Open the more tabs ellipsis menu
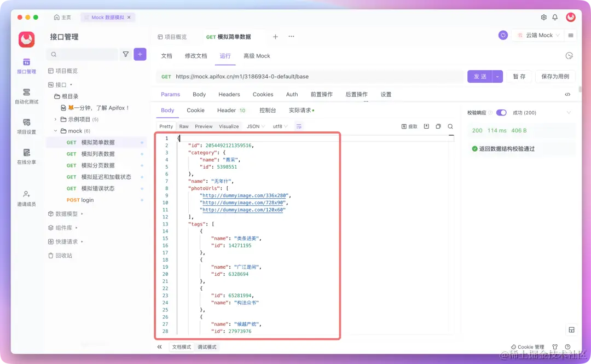591x364 pixels. (291, 37)
